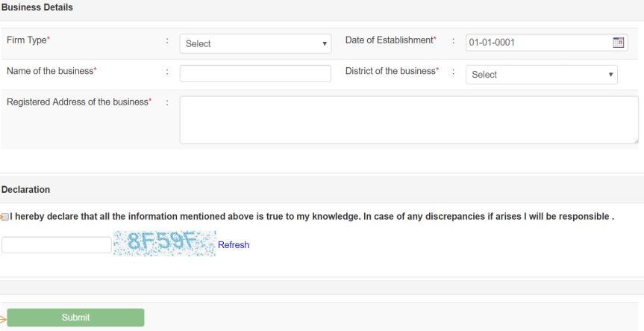Open the District of the business dropdown
Screen dimensions: 644x331
[x=541, y=75]
